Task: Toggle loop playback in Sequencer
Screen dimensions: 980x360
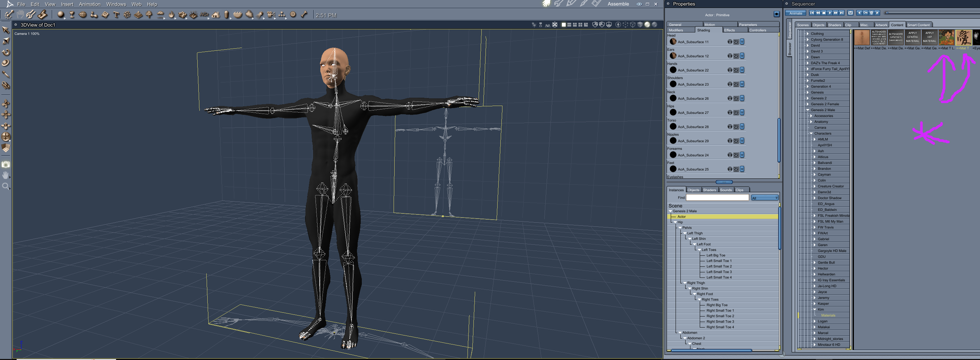Action: click(851, 13)
